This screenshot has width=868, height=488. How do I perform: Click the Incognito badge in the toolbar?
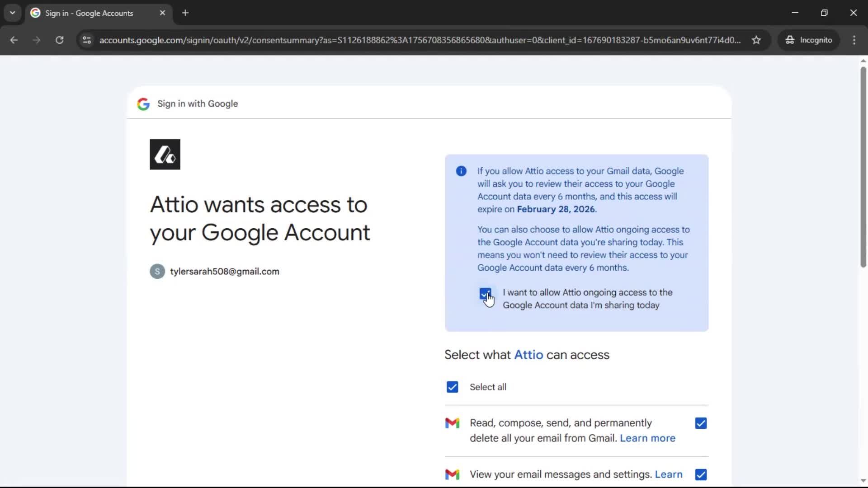(809, 40)
